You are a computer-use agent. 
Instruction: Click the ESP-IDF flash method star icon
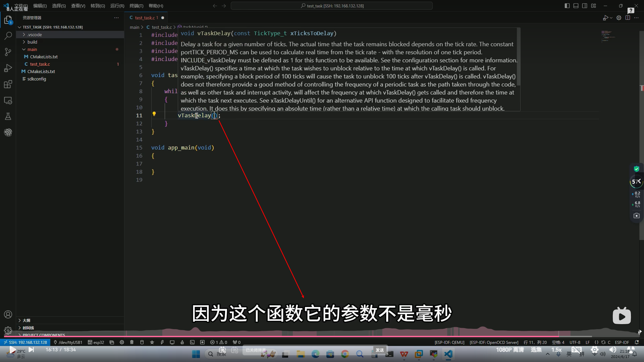click(x=152, y=342)
